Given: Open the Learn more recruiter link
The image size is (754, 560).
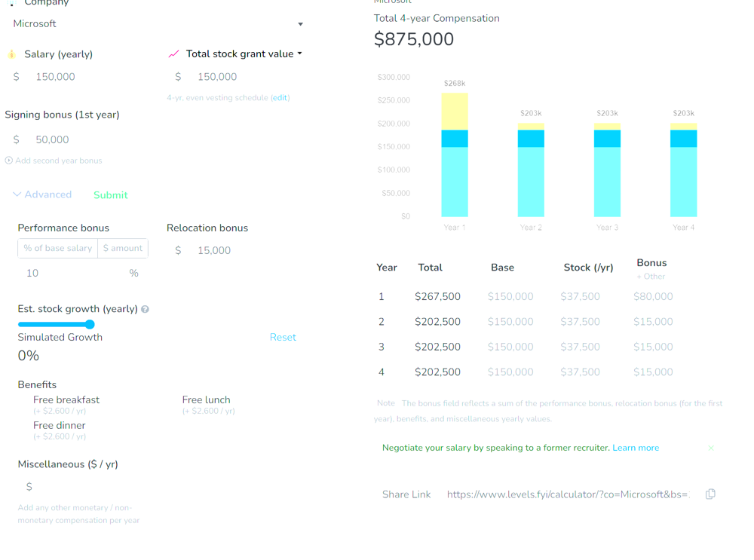Looking at the screenshot, I should pyautogui.click(x=636, y=448).
